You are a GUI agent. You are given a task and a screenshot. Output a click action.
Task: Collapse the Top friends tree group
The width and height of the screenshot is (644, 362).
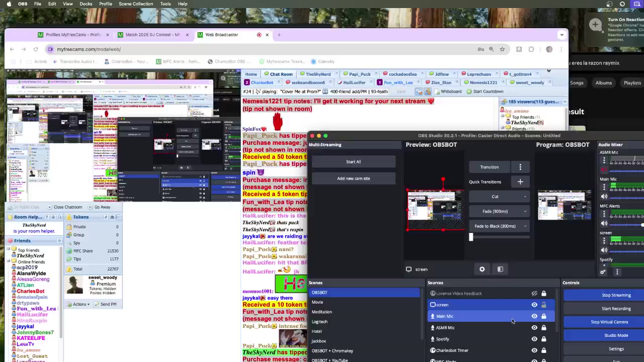8,249
